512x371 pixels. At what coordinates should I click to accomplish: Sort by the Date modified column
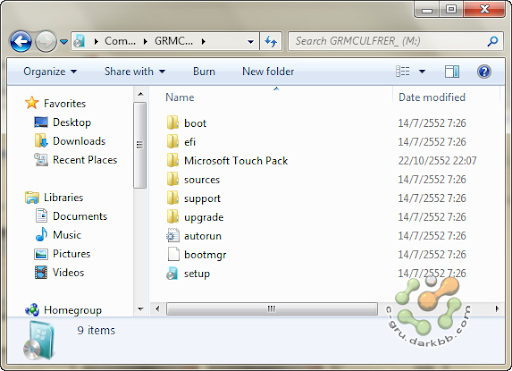(x=432, y=97)
